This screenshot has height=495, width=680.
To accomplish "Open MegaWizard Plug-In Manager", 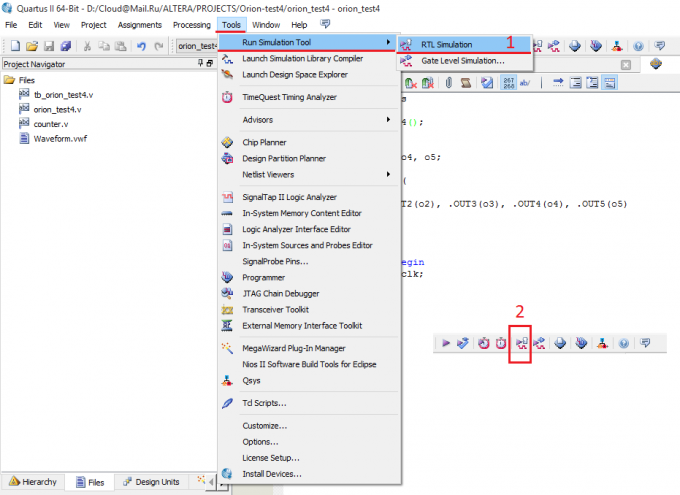I will [x=309, y=348].
